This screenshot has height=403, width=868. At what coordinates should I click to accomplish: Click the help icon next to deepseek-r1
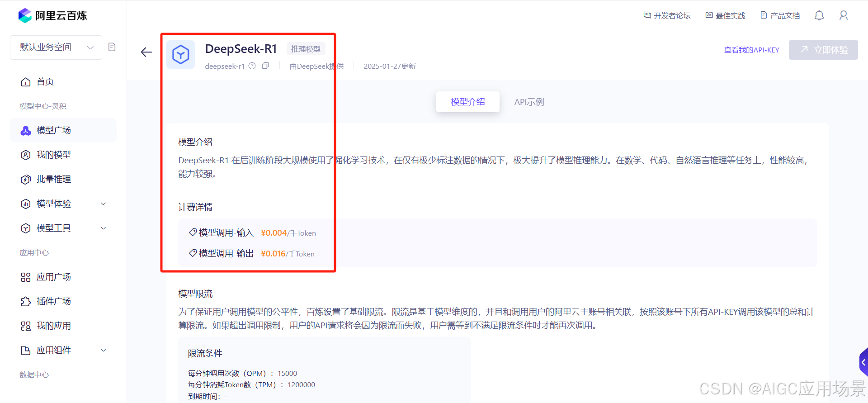[x=252, y=66]
